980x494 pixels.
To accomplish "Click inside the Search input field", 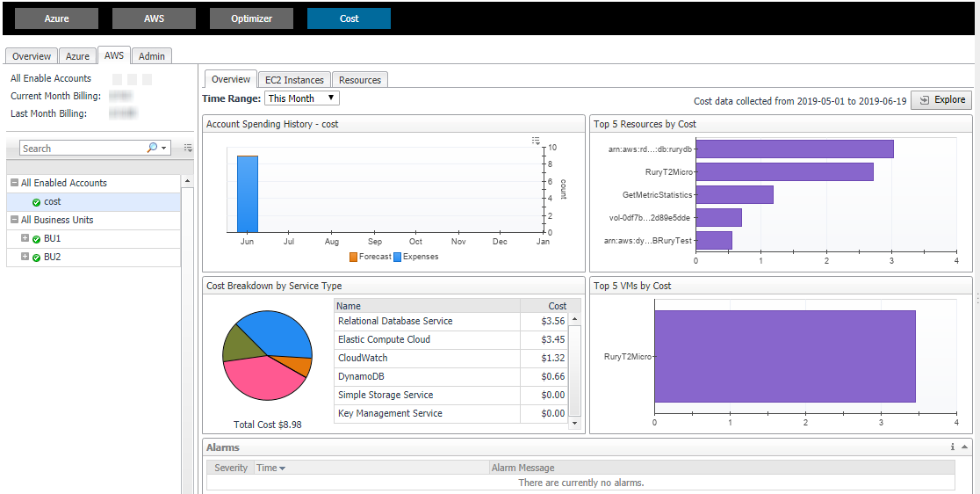I will pyautogui.click(x=83, y=149).
